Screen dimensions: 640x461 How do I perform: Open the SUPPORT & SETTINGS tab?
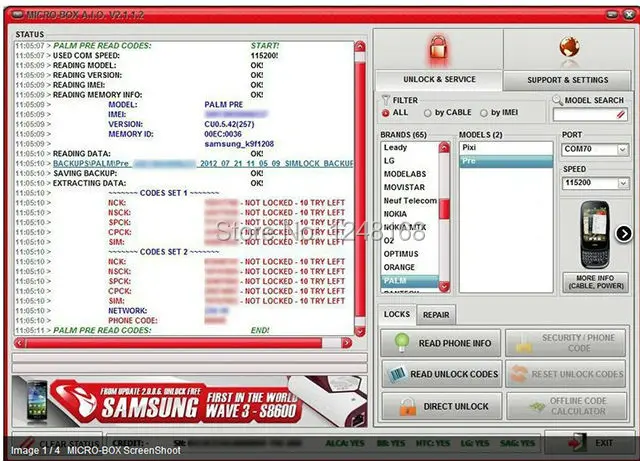coord(567,80)
